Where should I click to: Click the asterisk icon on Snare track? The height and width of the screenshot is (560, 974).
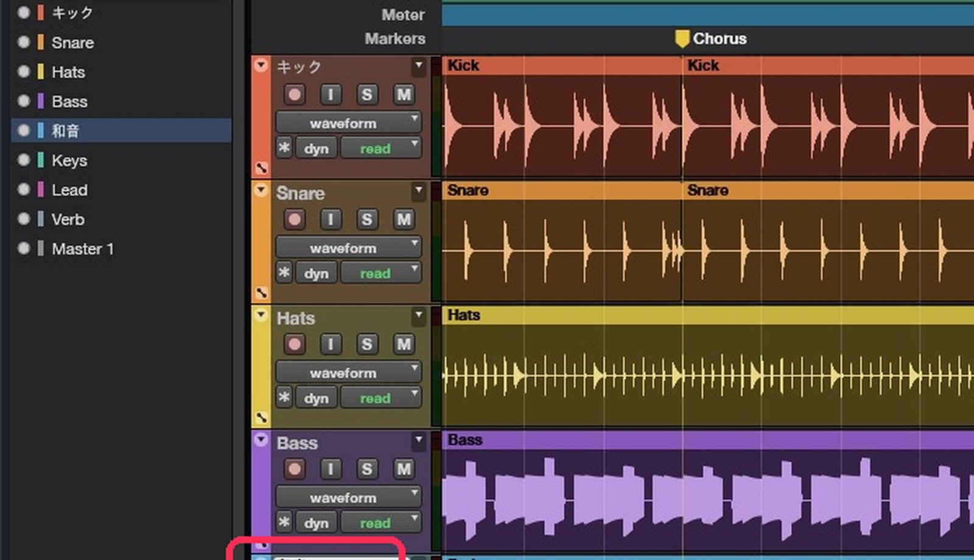pyautogui.click(x=284, y=273)
